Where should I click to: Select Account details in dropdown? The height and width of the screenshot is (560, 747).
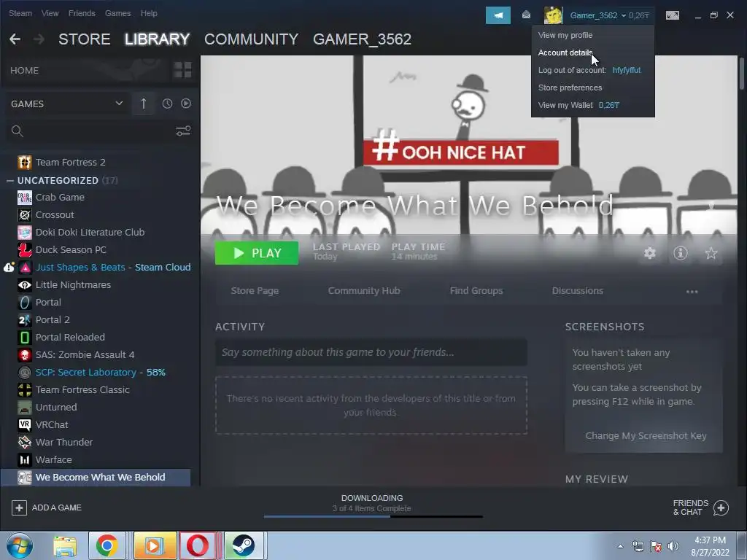click(x=565, y=52)
